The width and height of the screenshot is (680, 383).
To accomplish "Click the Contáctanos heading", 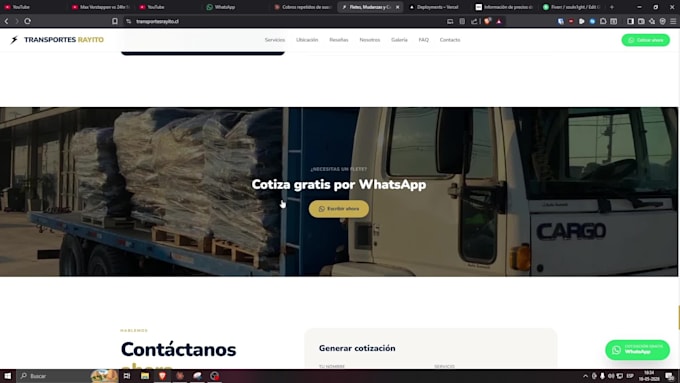I will point(178,350).
